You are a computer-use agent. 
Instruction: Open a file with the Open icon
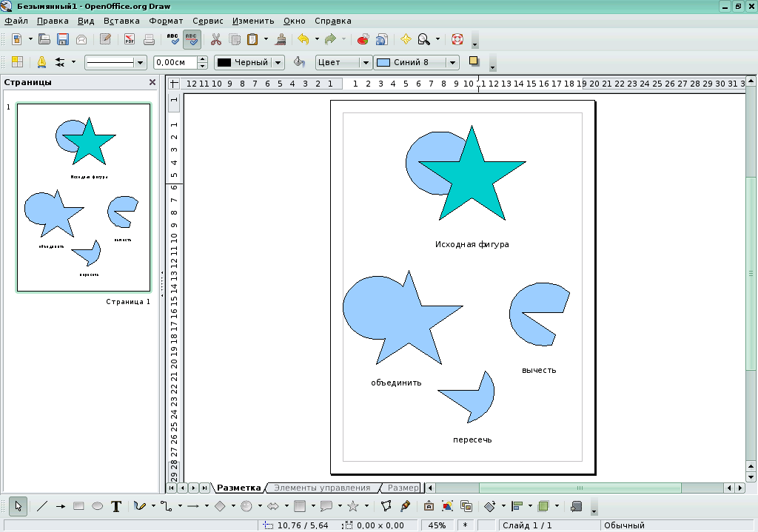(x=44, y=39)
